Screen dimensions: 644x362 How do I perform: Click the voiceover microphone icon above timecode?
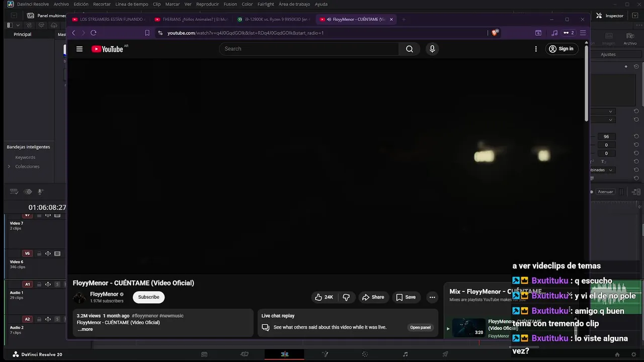41,192
